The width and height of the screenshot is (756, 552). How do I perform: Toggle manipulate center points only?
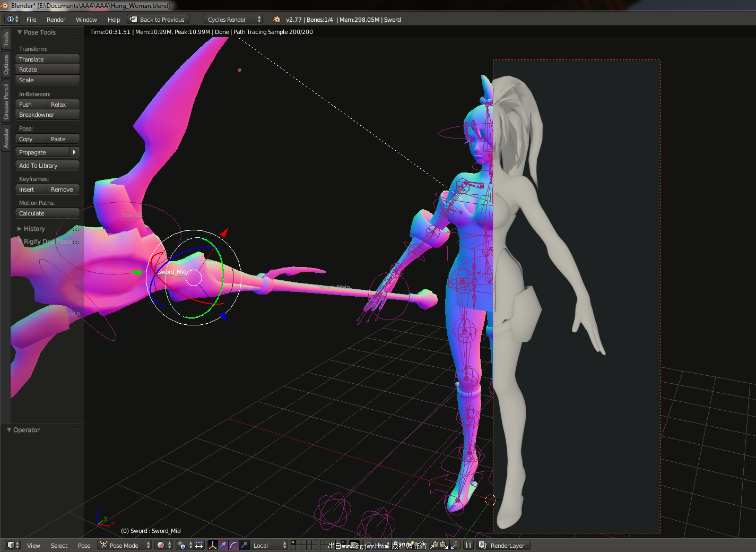tap(199, 545)
